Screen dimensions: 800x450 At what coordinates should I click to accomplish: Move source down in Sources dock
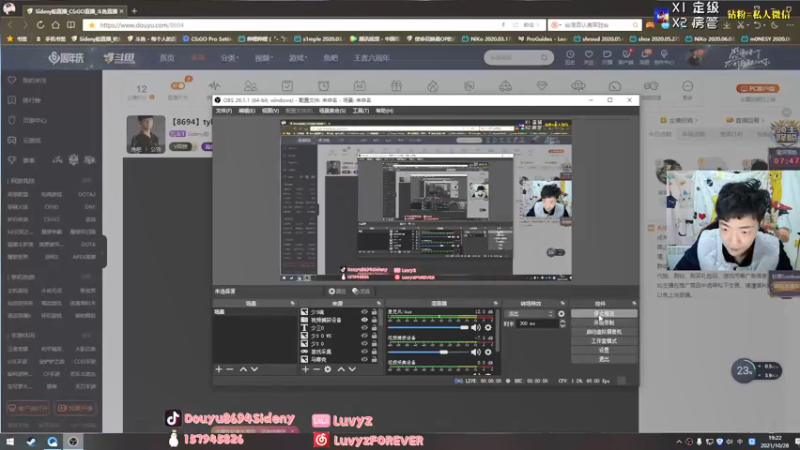click(352, 369)
